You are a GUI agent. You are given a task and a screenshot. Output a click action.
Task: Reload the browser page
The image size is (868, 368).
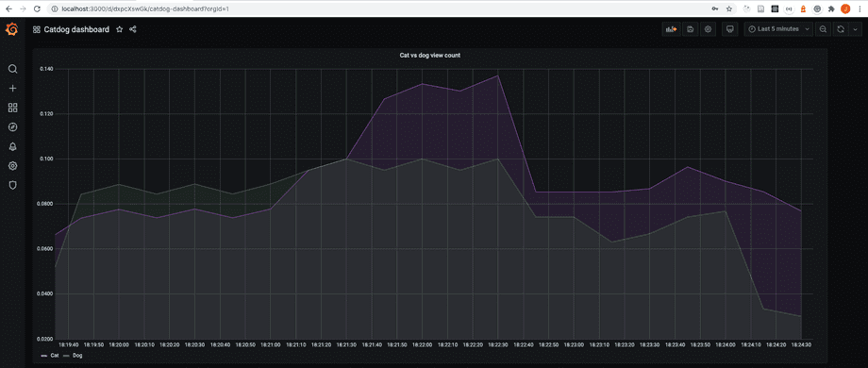coord(37,8)
